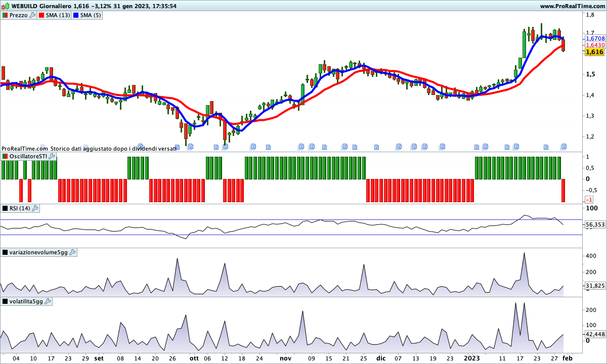Click the volatilita5gg wrench icon
The height and width of the screenshot is (364, 607).
(x=48, y=301)
